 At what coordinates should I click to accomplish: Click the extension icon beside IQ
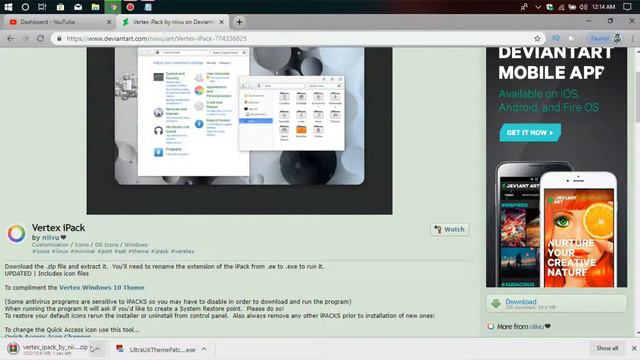point(571,38)
